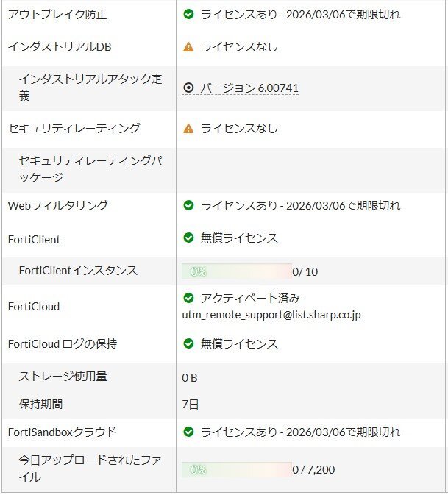
Task: Click the 保持期間 value 7日
Action: pos(191,405)
